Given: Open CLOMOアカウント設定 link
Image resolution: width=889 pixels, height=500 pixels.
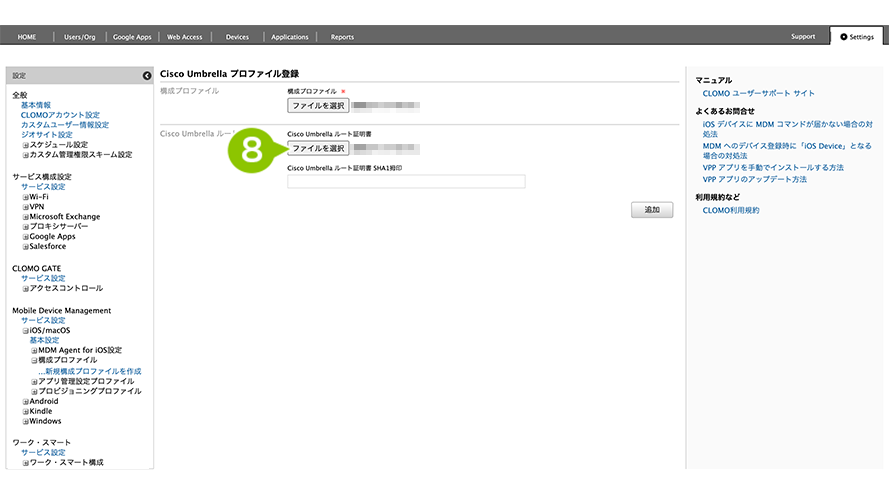Looking at the screenshot, I should tap(60, 115).
